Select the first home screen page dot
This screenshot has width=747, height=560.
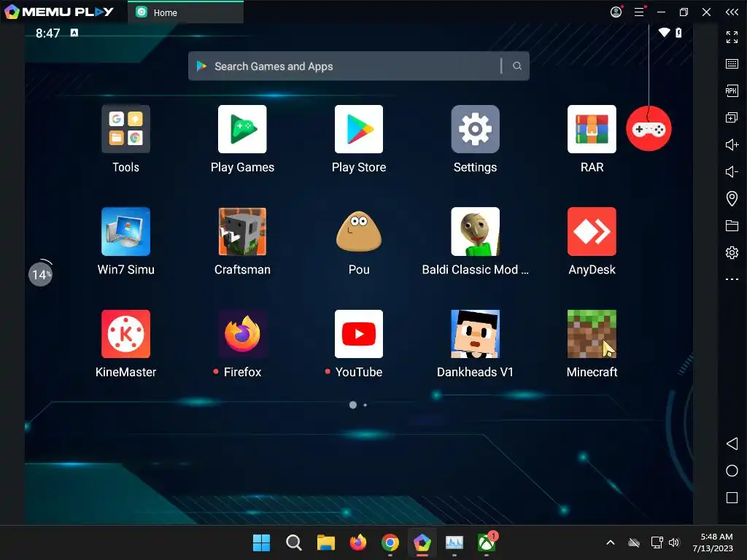353,405
